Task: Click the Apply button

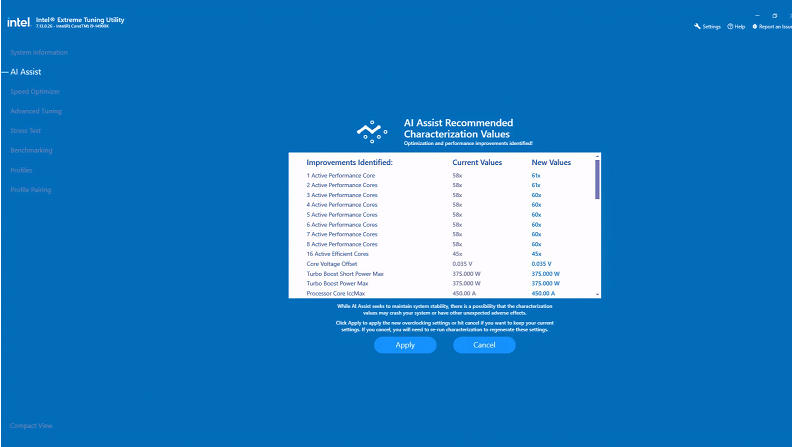Action: [405, 345]
